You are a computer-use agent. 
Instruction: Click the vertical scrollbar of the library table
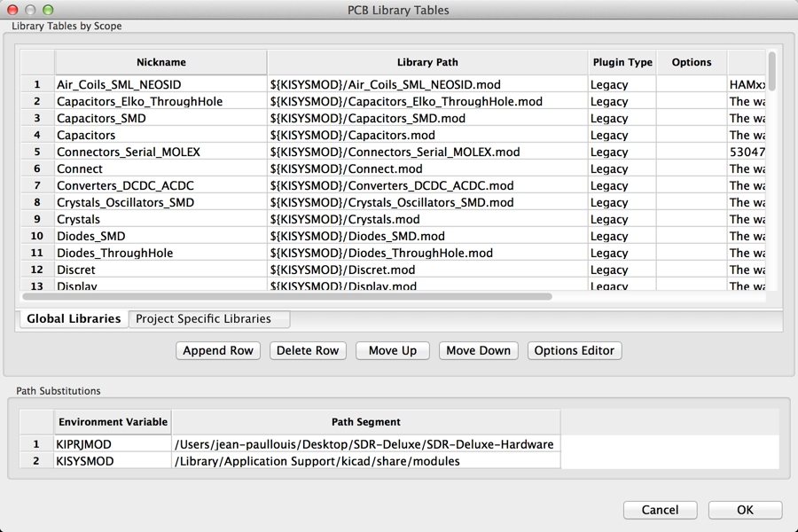coord(772,71)
